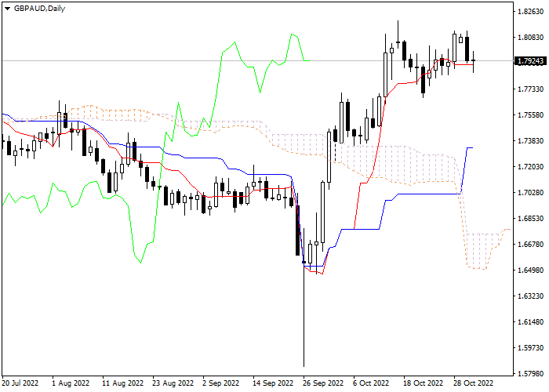Click the 20 Jul 2022 date label
This screenshot has height=392, width=549.
pyautogui.click(x=20, y=383)
